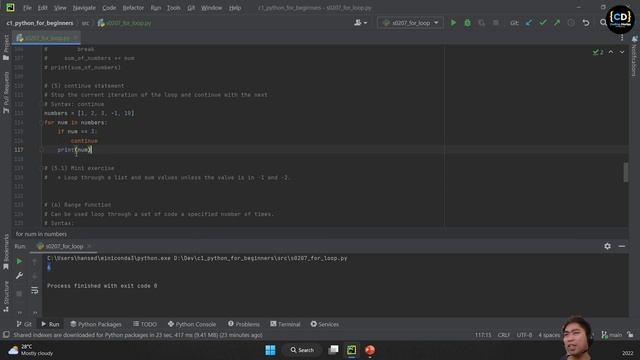Rerun program in Run panel
640x360 pixels.
19,261
